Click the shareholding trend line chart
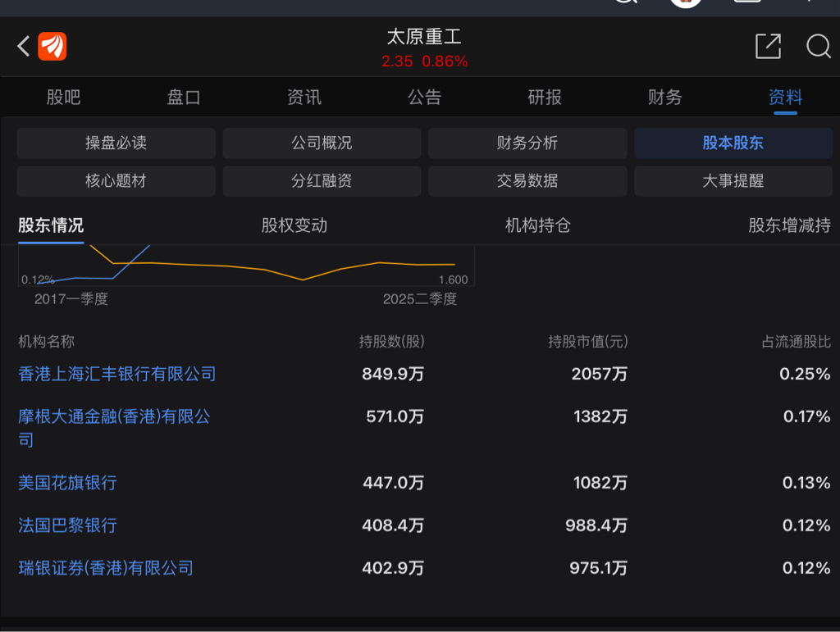The height and width of the screenshot is (632, 840). (x=246, y=266)
